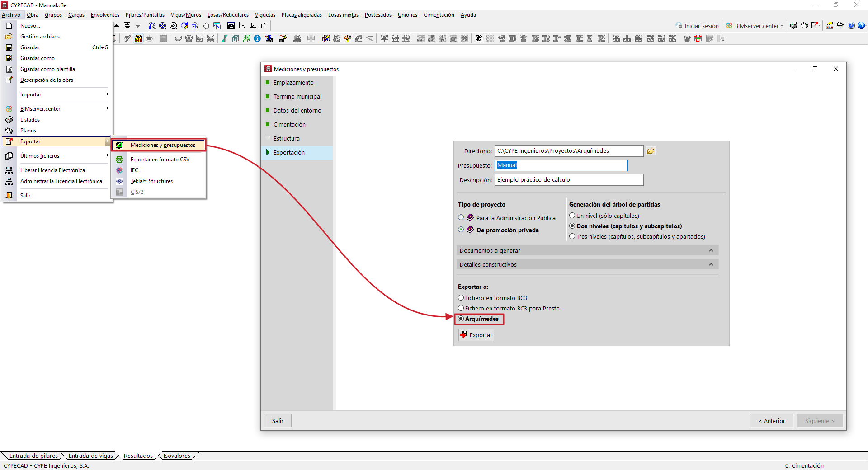868x470 pixels.
Task: Switch to the Resultados tab
Action: click(x=138, y=456)
